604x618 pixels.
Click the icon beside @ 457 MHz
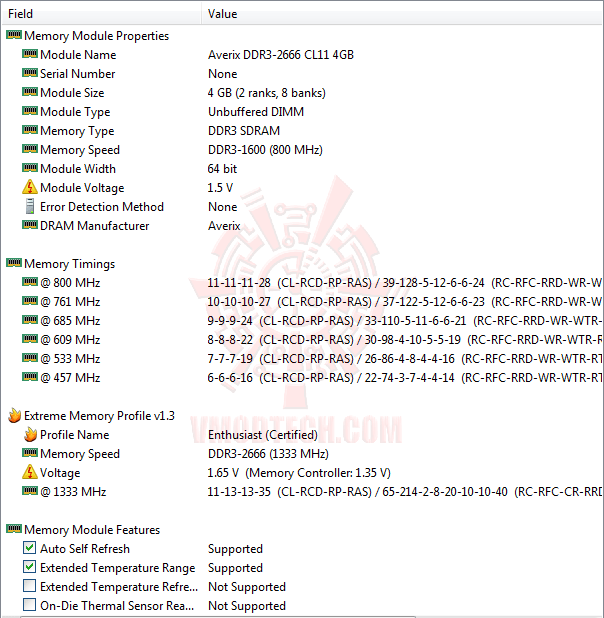(x=30, y=377)
